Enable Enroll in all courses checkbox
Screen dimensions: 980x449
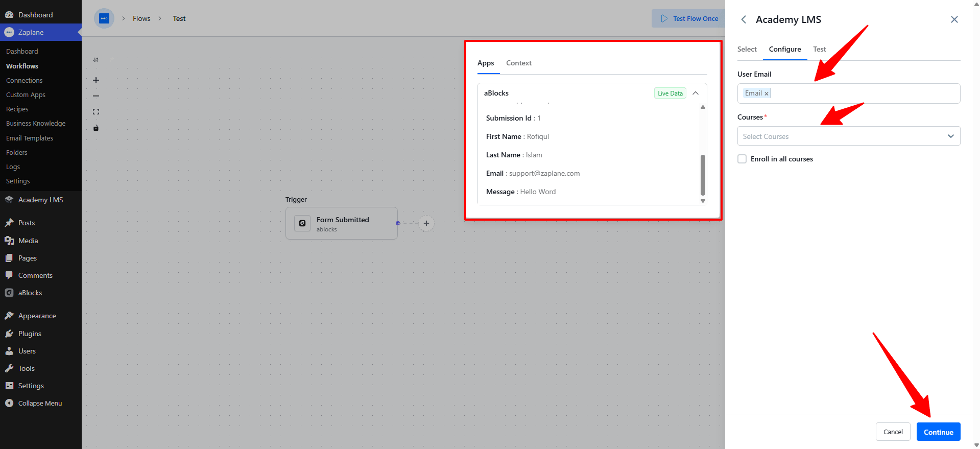742,159
